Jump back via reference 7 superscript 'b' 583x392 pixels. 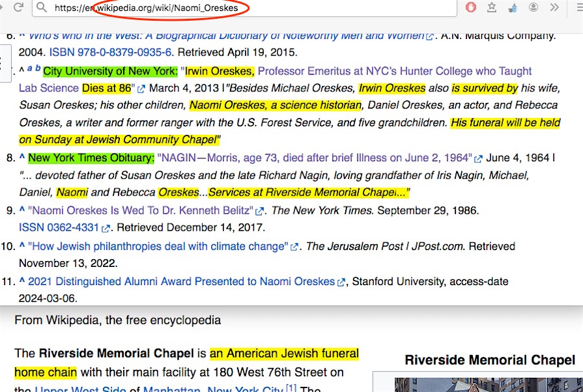click(x=38, y=69)
